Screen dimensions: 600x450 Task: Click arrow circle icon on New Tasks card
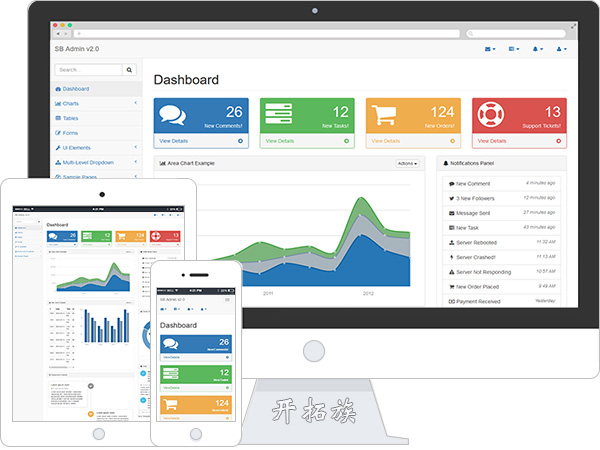346,141
